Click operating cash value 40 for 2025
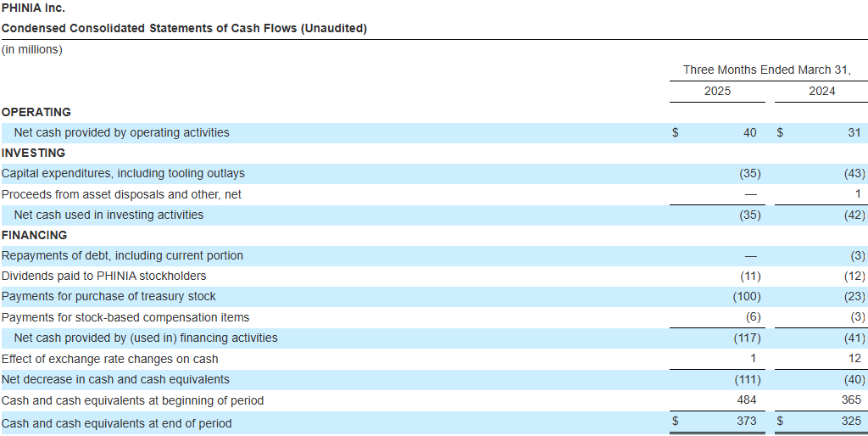 click(749, 133)
